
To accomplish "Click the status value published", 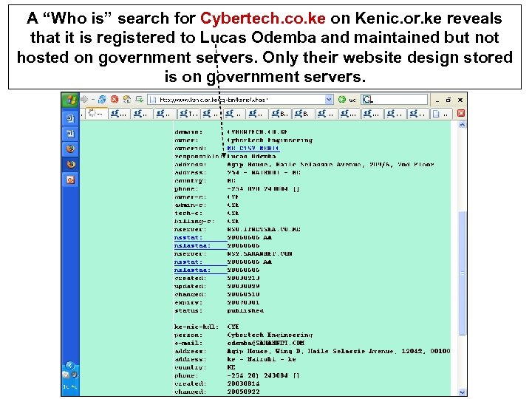I will coord(245,311).
